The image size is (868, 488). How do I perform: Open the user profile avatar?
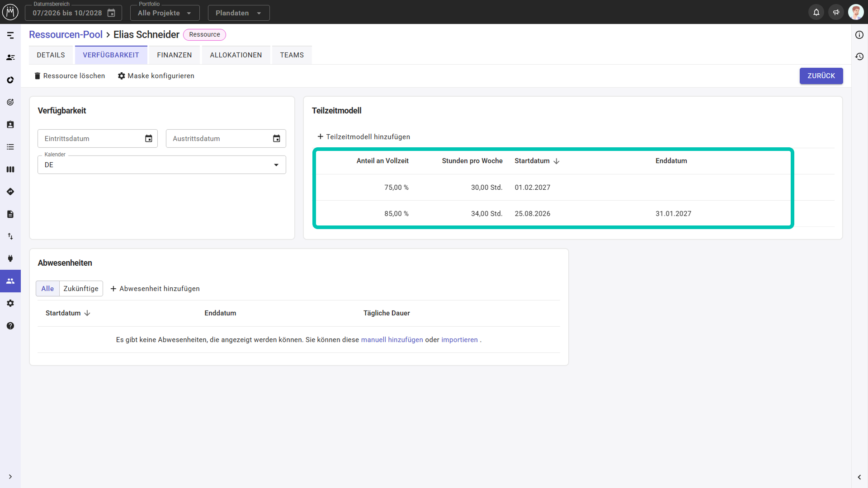click(x=855, y=12)
